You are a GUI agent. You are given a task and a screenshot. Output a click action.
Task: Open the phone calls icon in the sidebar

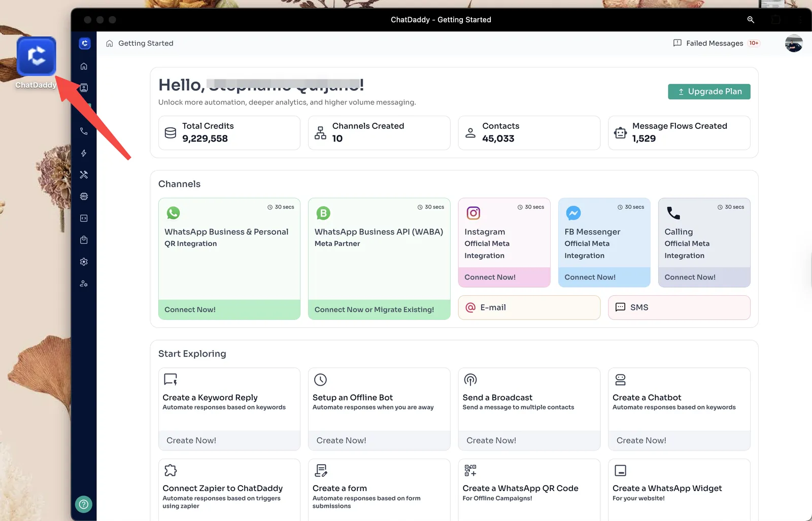coord(84,131)
